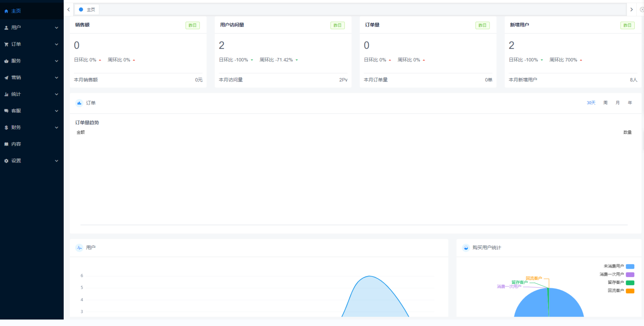Click the book icon beside 内容

click(6, 144)
